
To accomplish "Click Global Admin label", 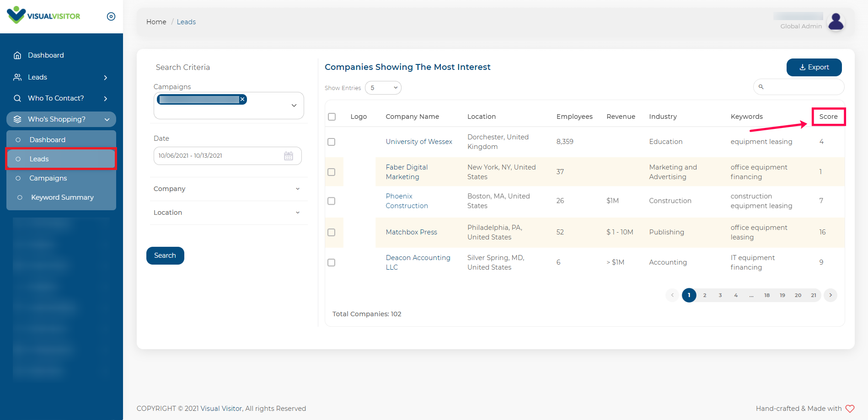I will pyautogui.click(x=801, y=27).
